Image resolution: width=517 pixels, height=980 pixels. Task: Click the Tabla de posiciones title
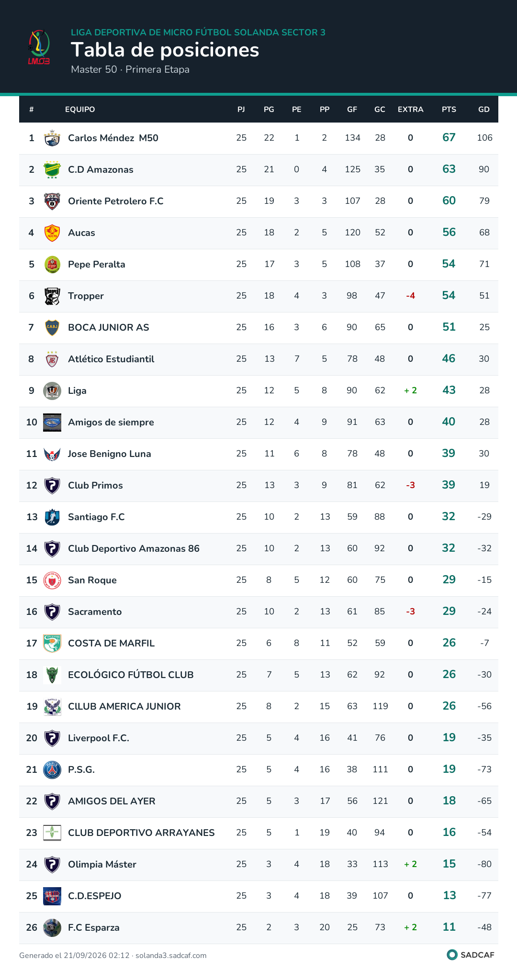coord(165,50)
